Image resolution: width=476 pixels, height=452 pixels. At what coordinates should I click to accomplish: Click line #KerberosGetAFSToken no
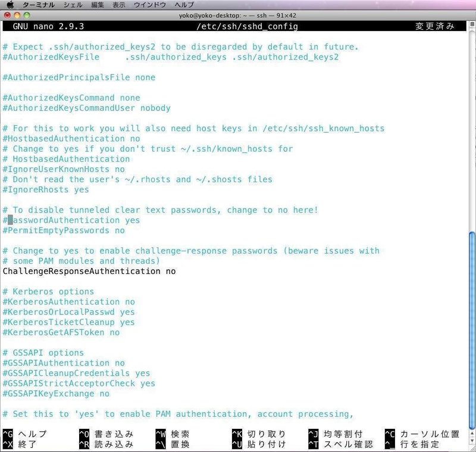coord(61,332)
